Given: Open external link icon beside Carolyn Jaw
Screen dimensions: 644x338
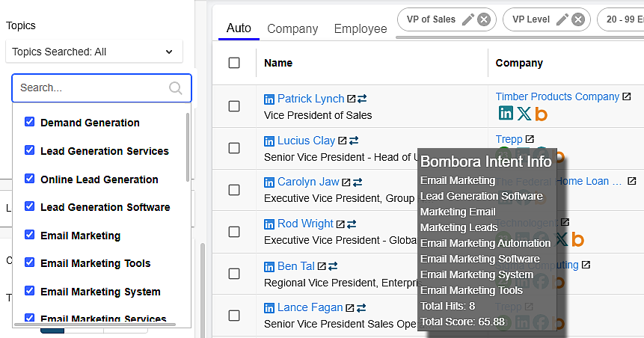Looking at the screenshot, I should click(x=346, y=182).
